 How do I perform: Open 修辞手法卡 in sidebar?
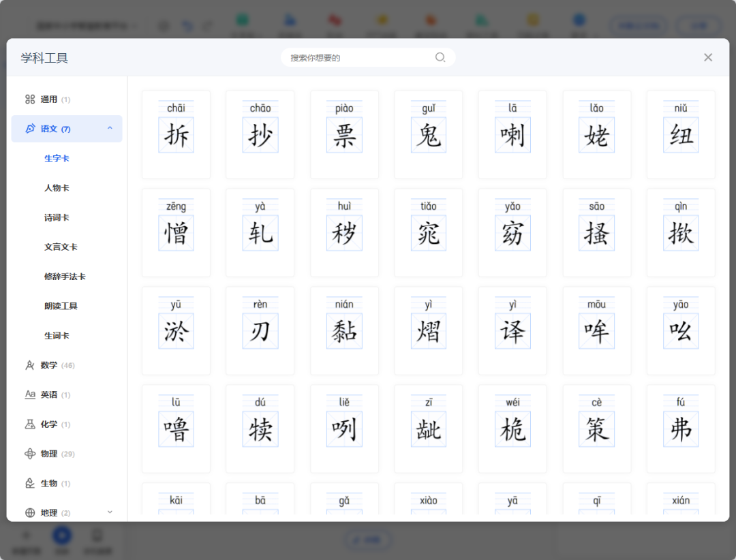pyautogui.click(x=65, y=277)
